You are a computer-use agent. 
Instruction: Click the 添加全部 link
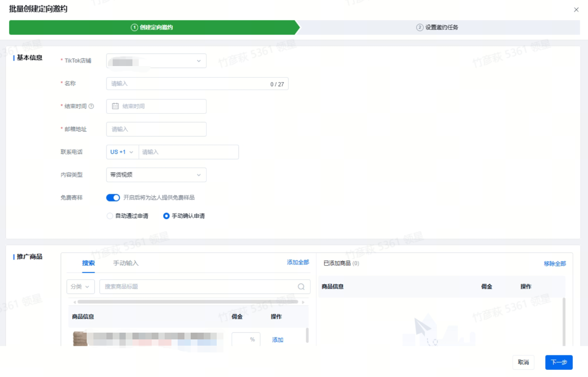(298, 263)
